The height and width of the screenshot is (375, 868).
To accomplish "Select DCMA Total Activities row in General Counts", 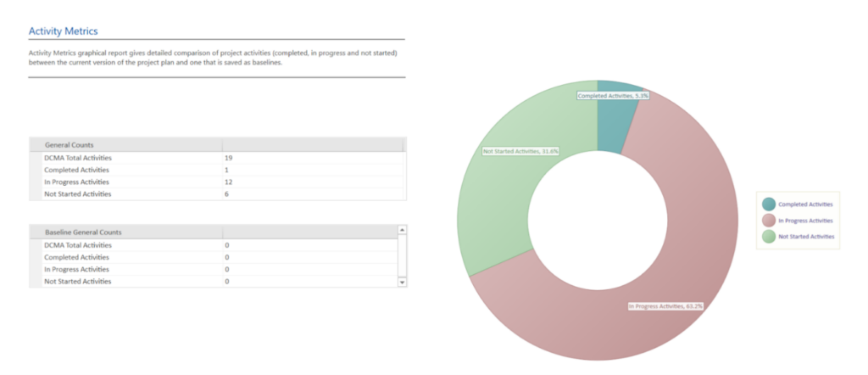I will pos(78,158).
